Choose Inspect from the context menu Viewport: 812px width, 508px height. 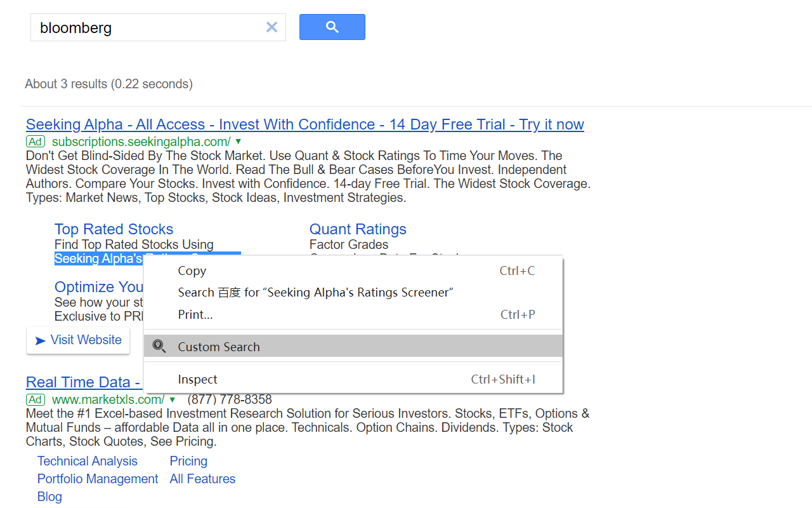point(353,380)
